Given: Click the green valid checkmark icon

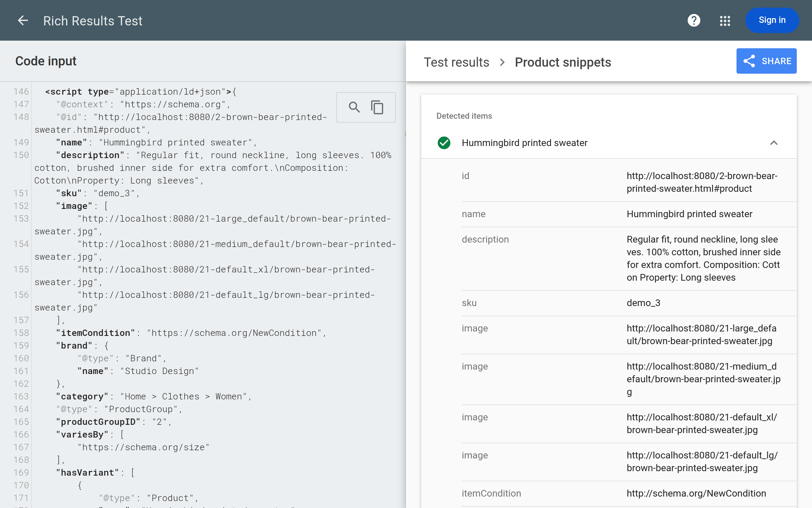Looking at the screenshot, I should click(x=444, y=143).
